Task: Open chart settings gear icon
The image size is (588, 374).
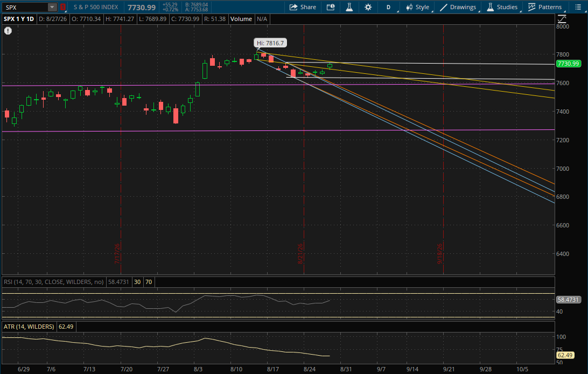Action: (368, 7)
